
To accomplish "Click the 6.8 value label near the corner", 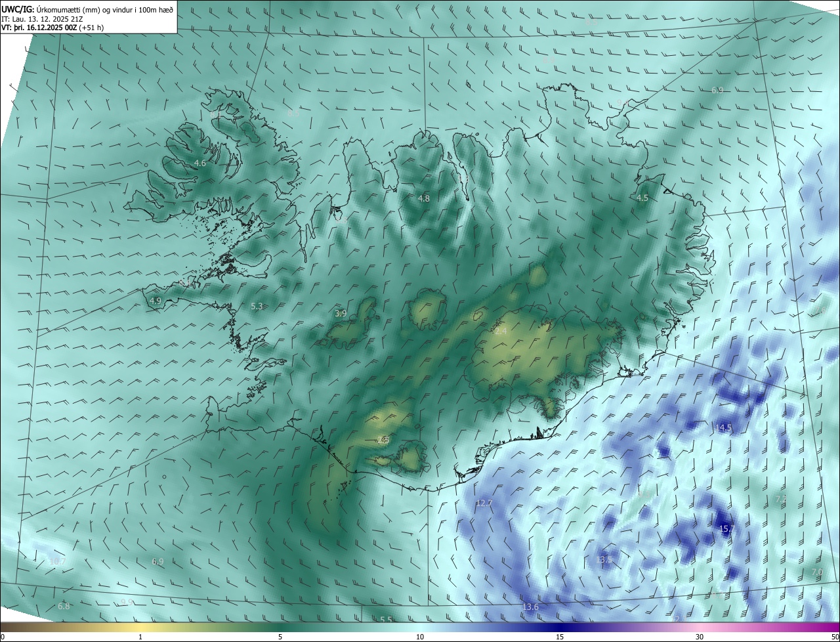I will click(64, 606).
